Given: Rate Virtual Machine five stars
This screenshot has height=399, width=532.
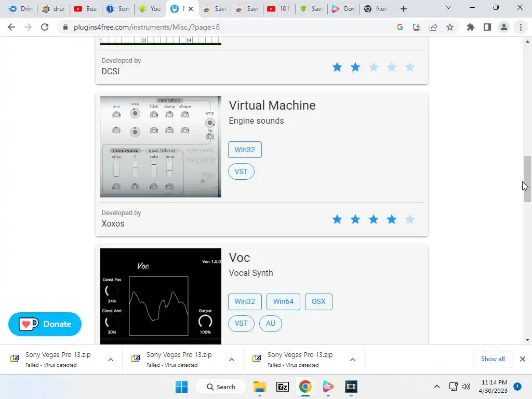Looking at the screenshot, I should coord(410,220).
